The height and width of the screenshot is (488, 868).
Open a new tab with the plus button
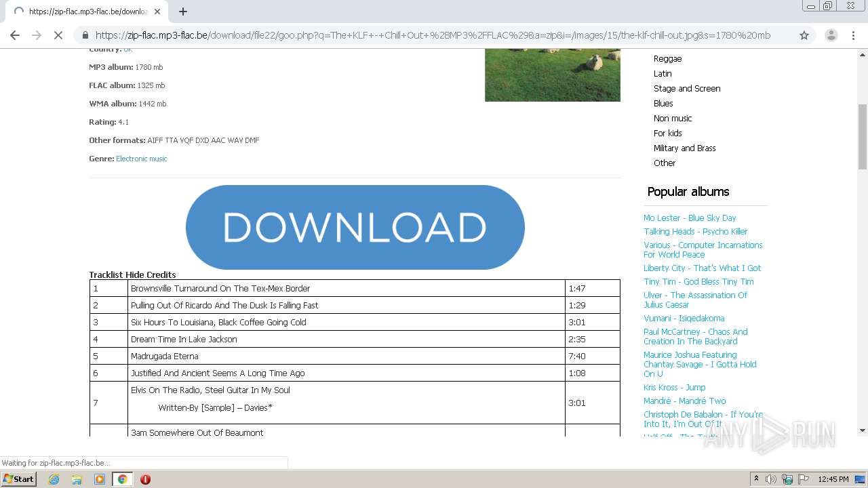pyautogui.click(x=183, y=12)
